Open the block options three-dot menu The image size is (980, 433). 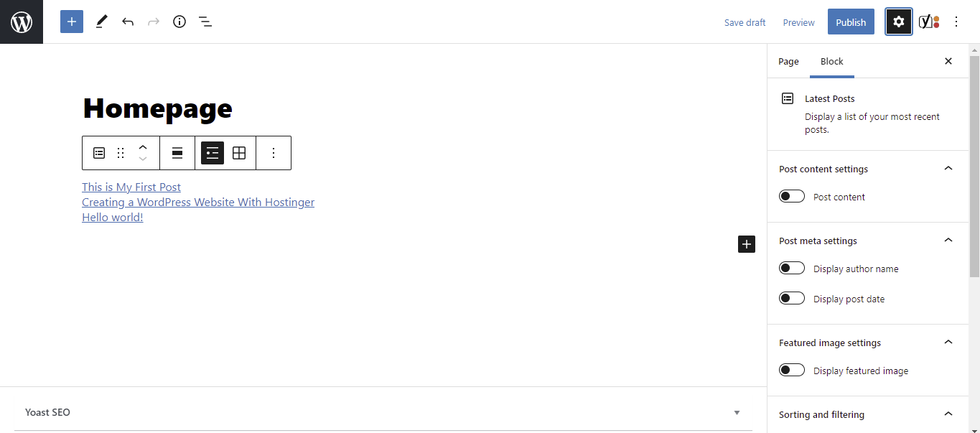click(x=274, y=153)
